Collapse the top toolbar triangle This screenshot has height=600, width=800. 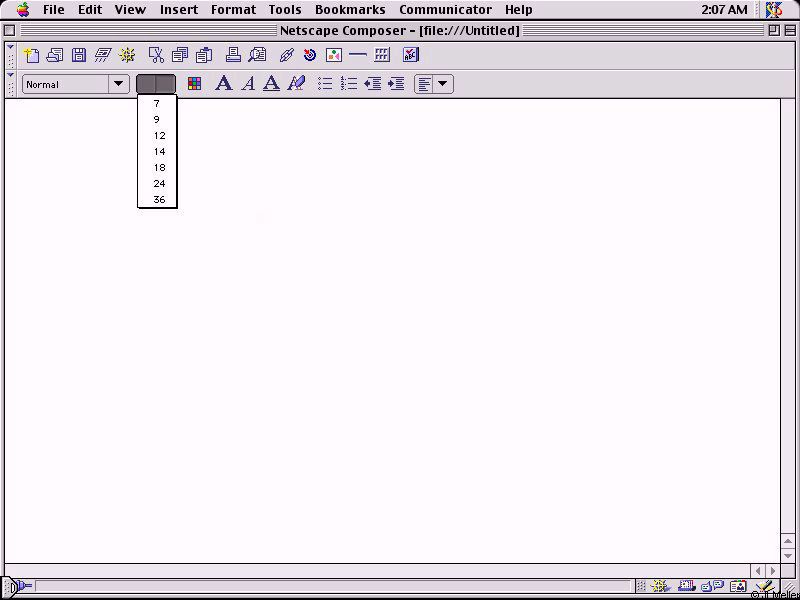10,47
